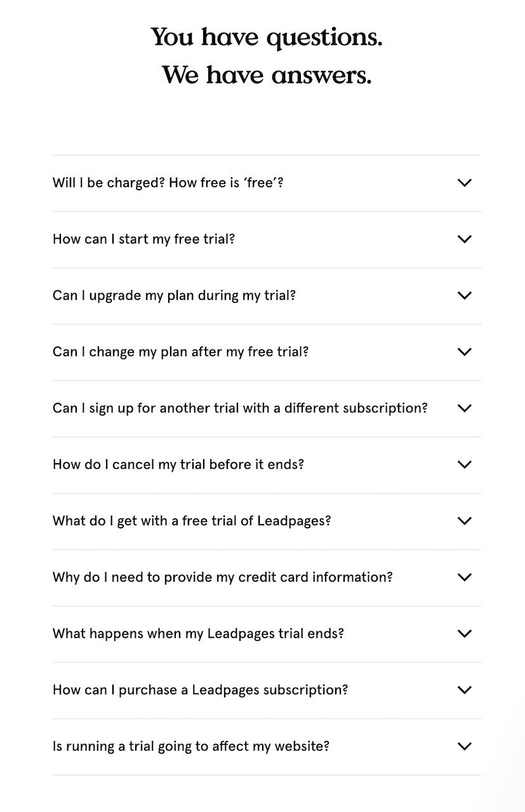Reveal 'How do I cancel my trial before it ends?' answer
Image resolution: width=525 pixels, height=812 pixels.
pos(178,464)
